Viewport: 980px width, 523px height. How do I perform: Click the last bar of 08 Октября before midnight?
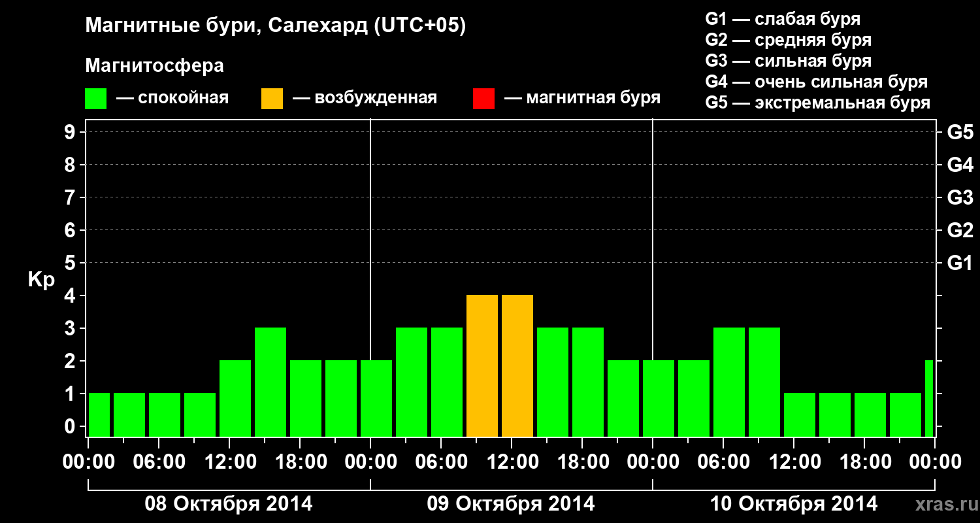point(341,399)
